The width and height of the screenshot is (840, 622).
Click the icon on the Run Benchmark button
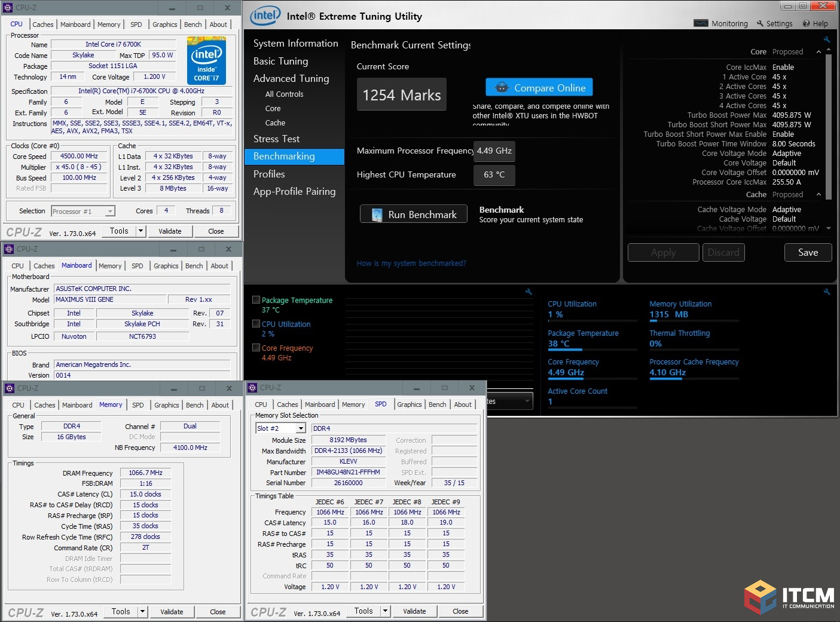click(x=377, y=215)
